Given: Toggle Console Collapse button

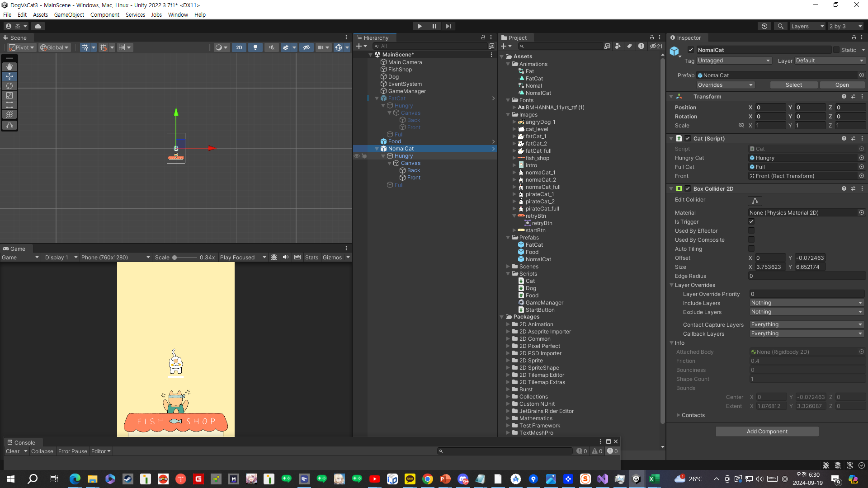Looking at the screenshot, I should [x=42, y=451].
